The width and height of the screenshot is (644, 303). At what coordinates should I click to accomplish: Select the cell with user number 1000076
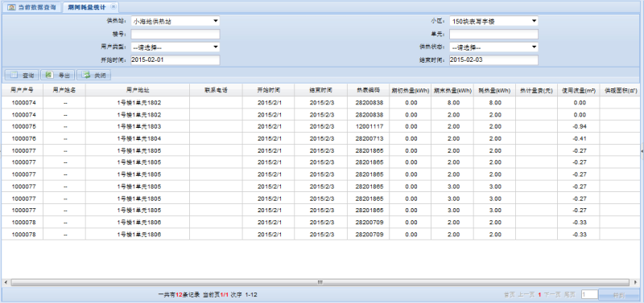tap(23, 138)
